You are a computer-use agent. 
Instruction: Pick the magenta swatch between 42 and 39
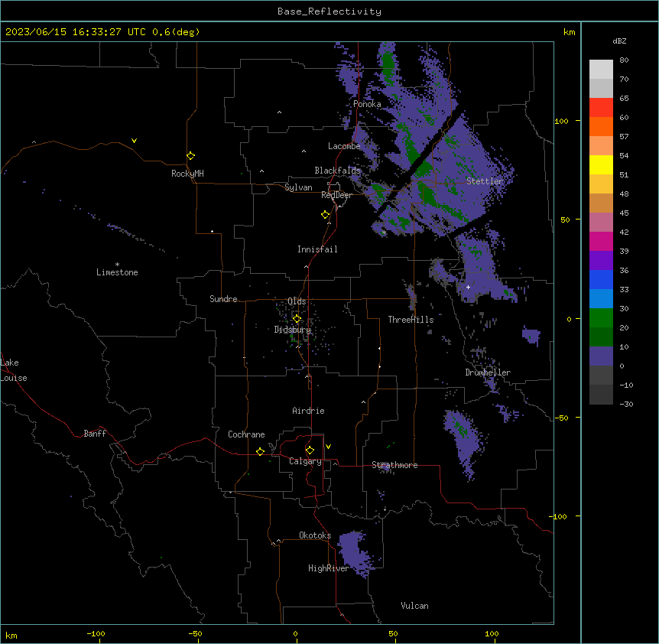[601, 241]
